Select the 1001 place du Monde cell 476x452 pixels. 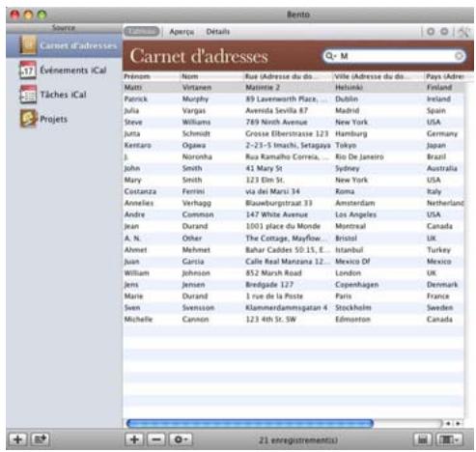coord(283,226)
